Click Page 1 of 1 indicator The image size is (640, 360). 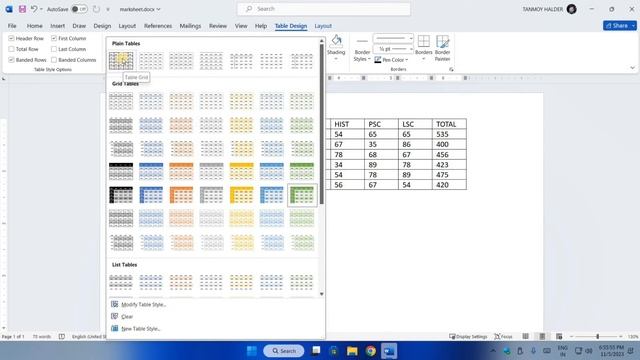click(13, 337)
